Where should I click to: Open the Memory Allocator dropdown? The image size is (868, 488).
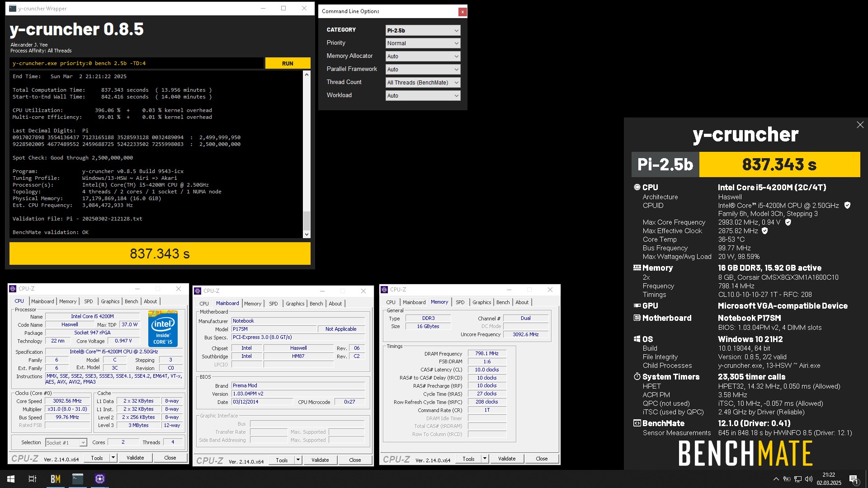click(423, 56)
